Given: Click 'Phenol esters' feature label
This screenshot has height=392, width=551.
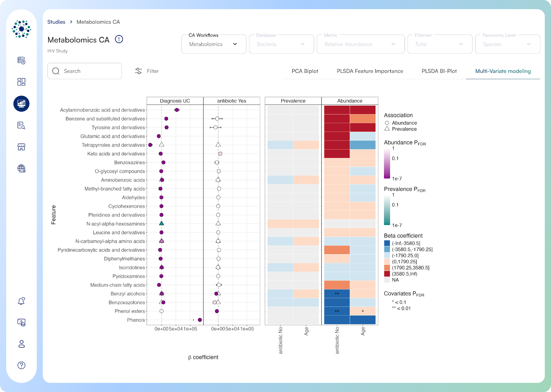Looking at the screenshot, I should point(130,311).
